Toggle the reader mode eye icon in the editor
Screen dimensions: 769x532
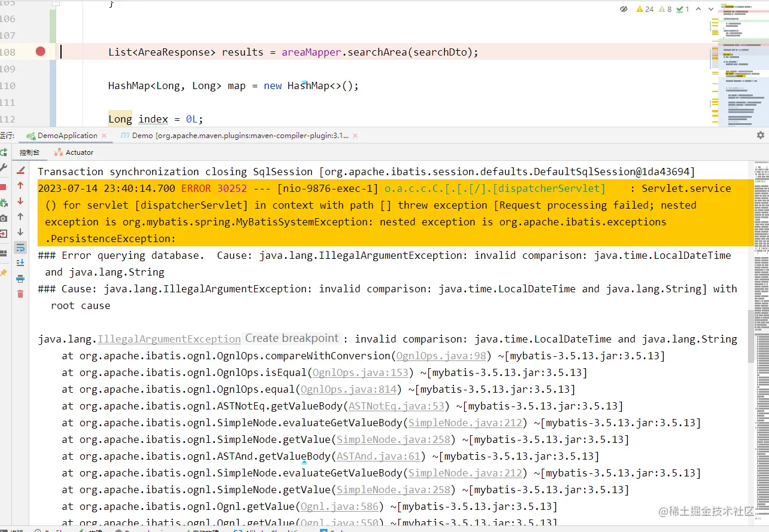(624, 9)
